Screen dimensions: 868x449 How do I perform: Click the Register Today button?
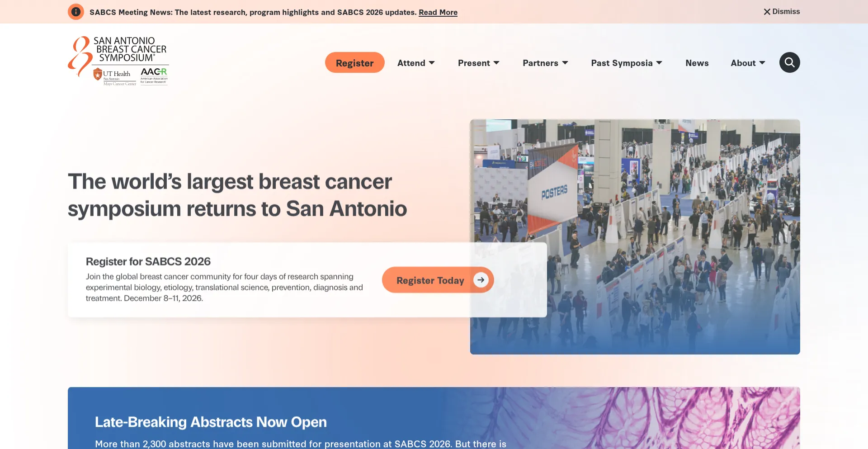[438, 280]
